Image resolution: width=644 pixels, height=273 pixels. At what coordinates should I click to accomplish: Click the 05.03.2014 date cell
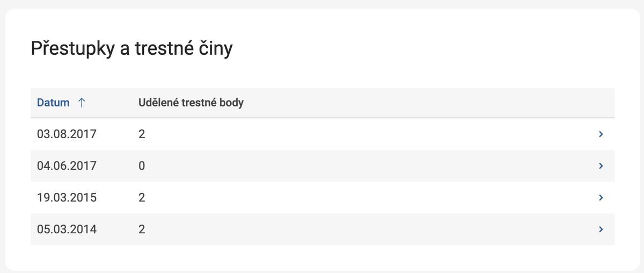67,229
